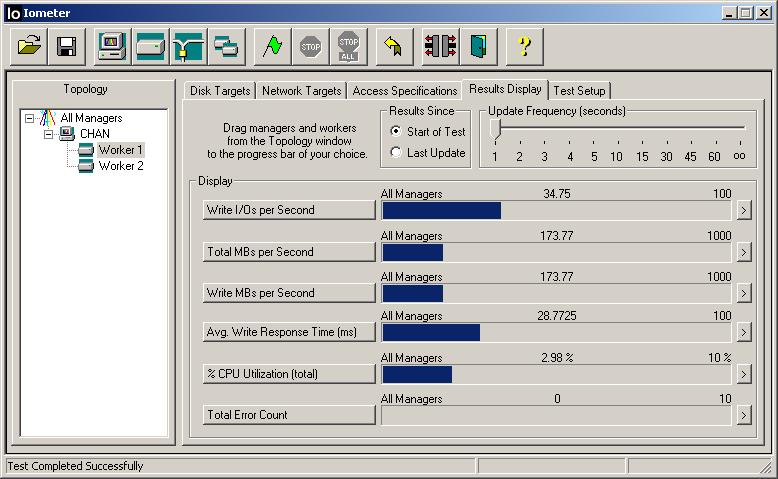Image resolution: width=778 pixels, height=479 pixels.
Task: Open the Access Specifications tab
Action: pos(404,91)
